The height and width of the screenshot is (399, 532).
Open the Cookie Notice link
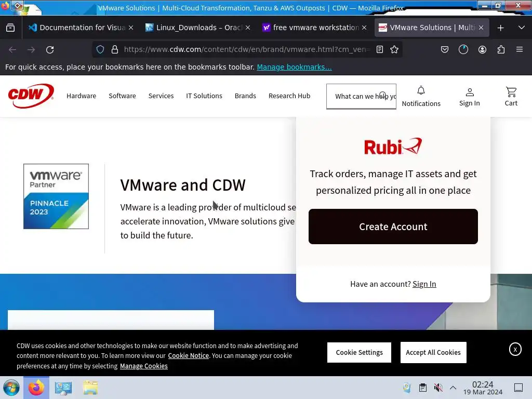(x=188, y=355)
